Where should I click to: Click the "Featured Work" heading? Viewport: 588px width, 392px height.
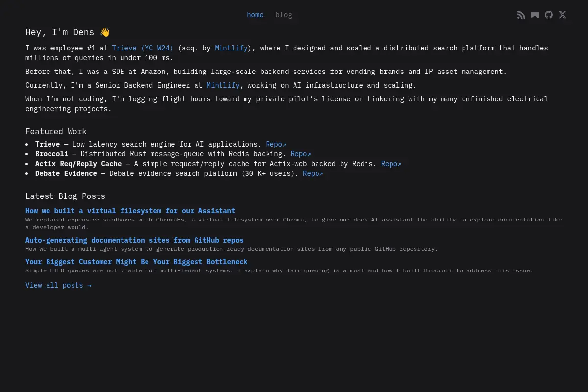pos(56,131)
